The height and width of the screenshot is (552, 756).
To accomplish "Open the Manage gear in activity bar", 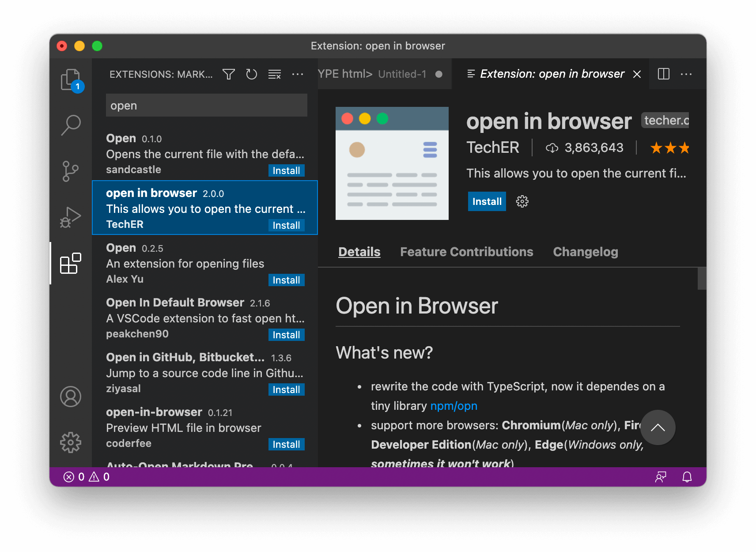I will (x=71, y=442).
